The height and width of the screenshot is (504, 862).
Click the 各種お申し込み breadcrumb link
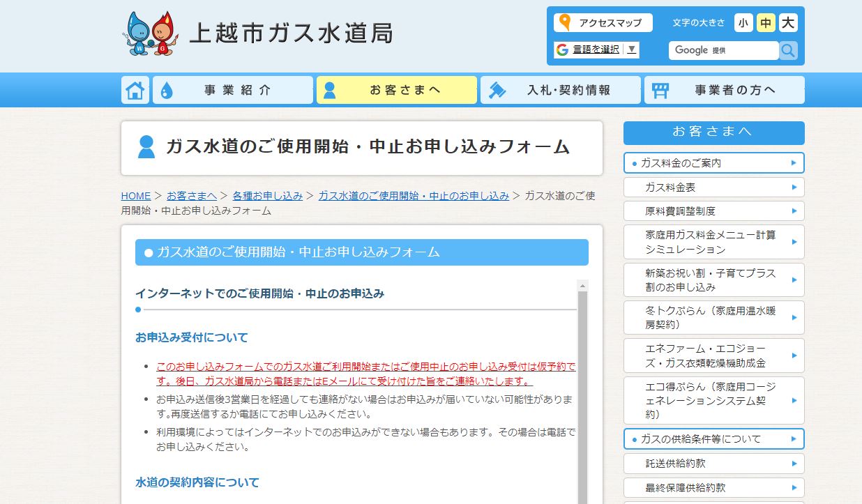(x=268, y=196)
